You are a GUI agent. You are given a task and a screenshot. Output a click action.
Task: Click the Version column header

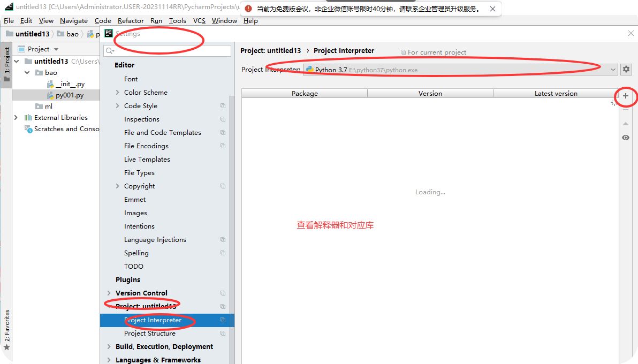click(430, 94)
